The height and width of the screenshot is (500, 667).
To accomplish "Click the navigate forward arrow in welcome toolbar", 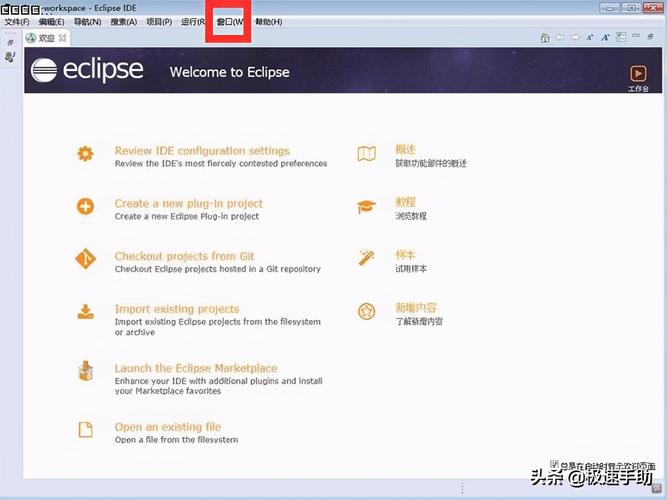I will [x=575, y=37].
